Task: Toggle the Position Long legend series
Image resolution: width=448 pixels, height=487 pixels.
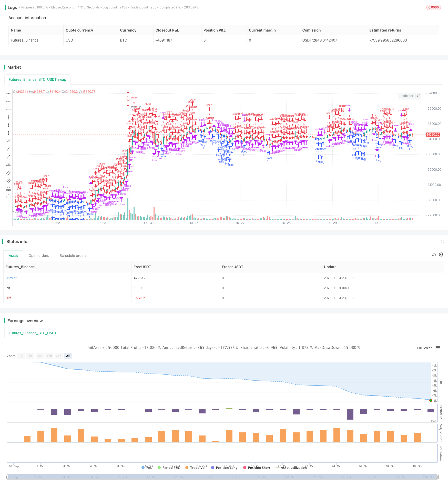Action: (x=224, y=468)
